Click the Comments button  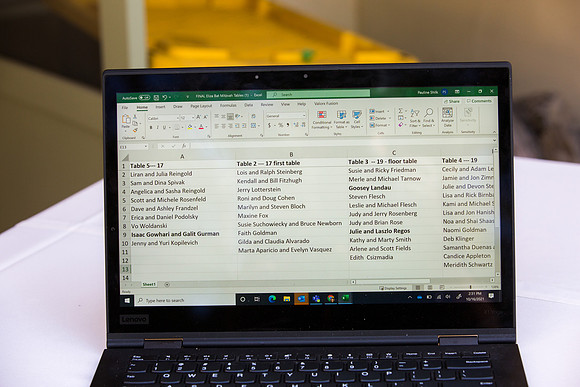click(x=479, y=101)
